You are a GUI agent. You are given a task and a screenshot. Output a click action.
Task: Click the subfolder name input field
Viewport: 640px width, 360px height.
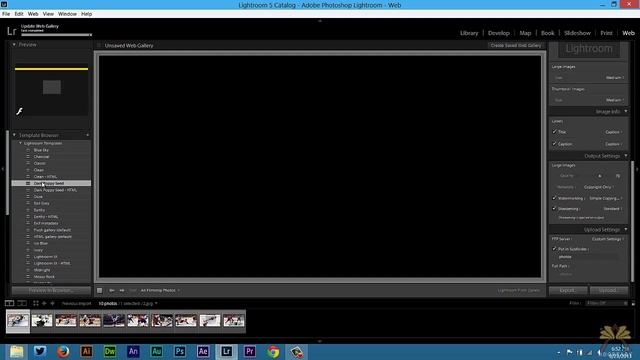[x=587, y=257]
